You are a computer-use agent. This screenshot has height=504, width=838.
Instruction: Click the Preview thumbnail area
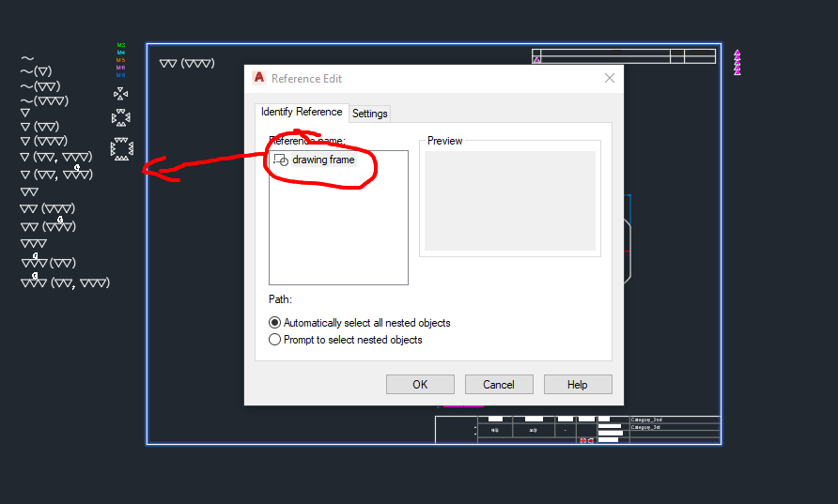[x=510, y=201]
